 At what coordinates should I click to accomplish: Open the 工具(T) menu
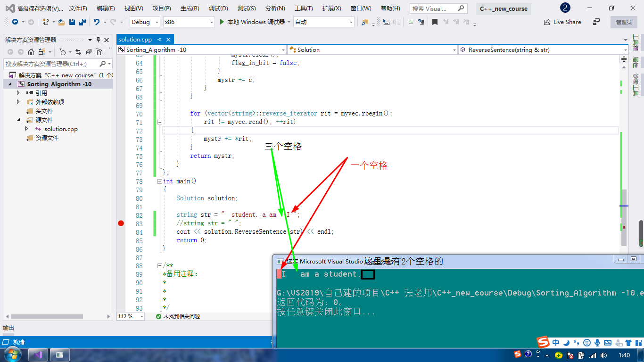point(304,8)
